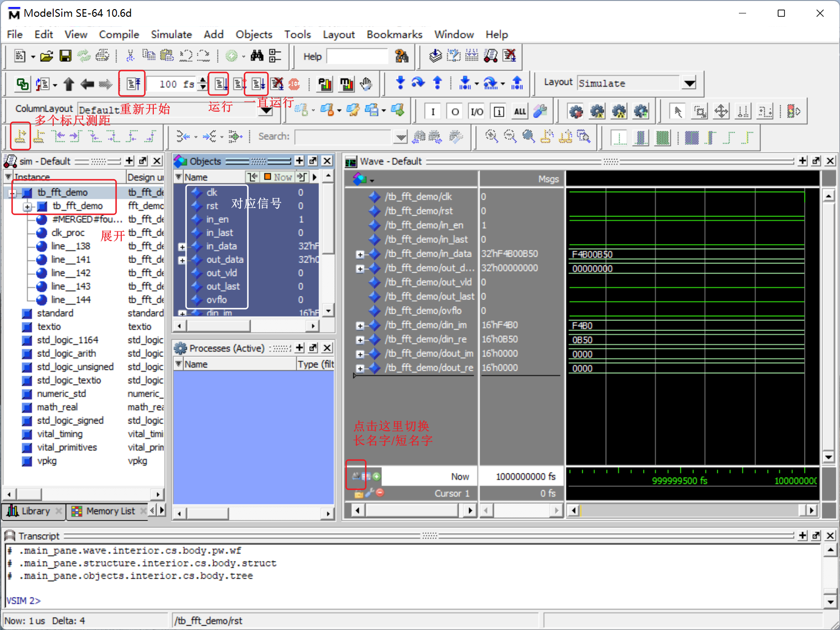Click the Zoom In magnifier icon
The width and height of the screenshot is (840, 630).
[491, 137]
